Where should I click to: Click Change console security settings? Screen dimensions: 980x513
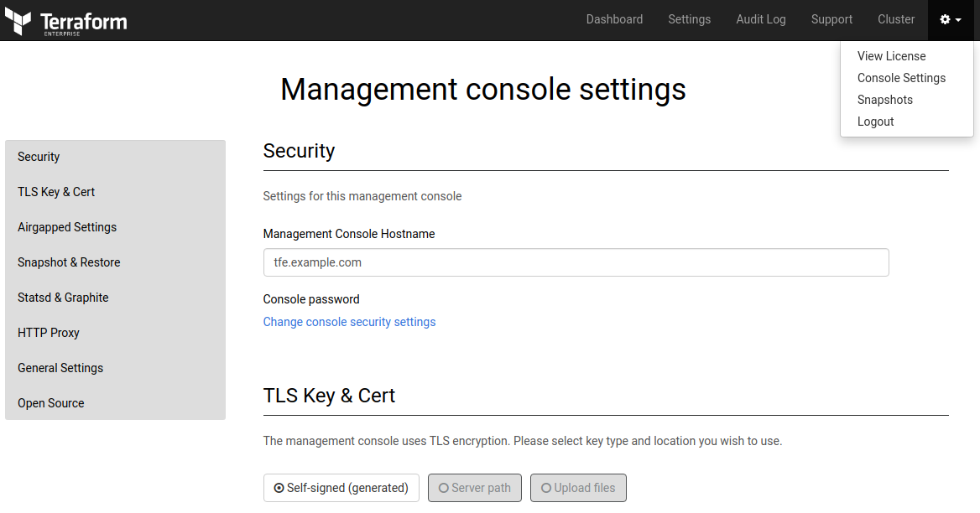[349, 322]
